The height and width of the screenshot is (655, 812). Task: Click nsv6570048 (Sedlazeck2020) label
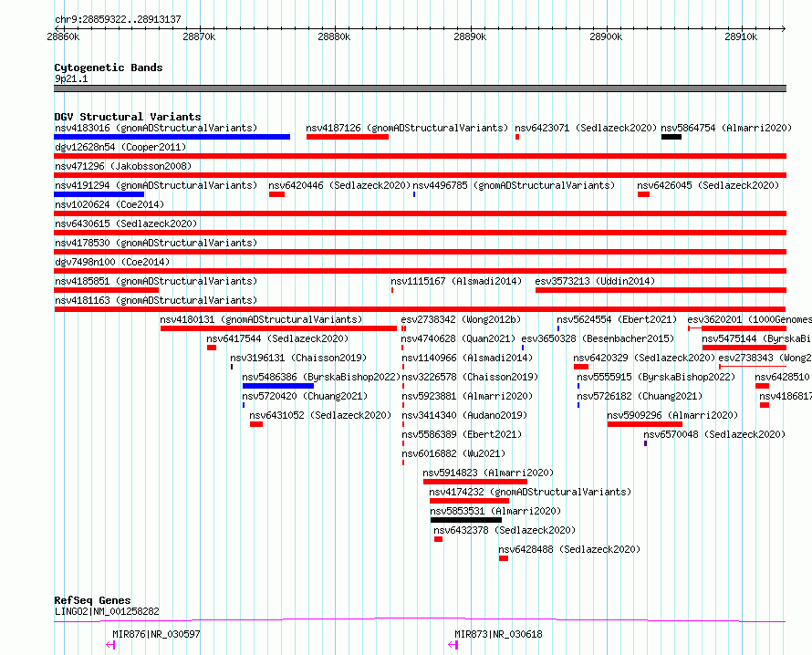click(x=714, y=434)
